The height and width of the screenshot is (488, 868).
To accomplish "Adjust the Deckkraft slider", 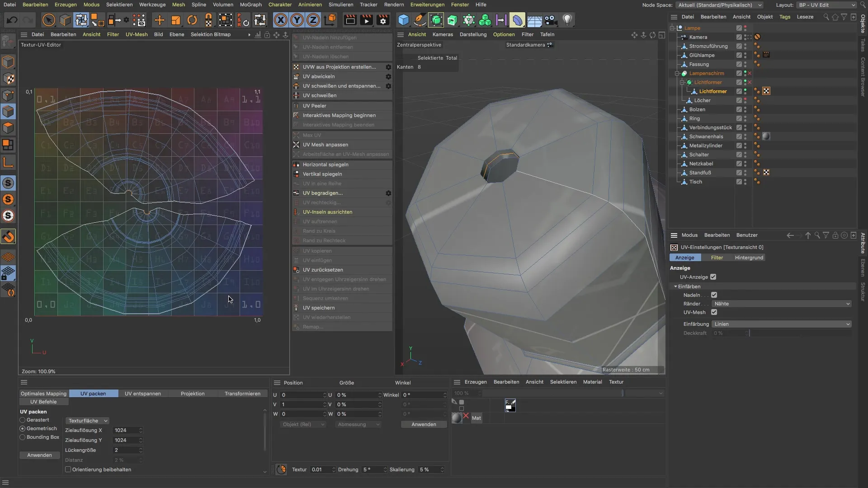I will [x=800, y=333].
